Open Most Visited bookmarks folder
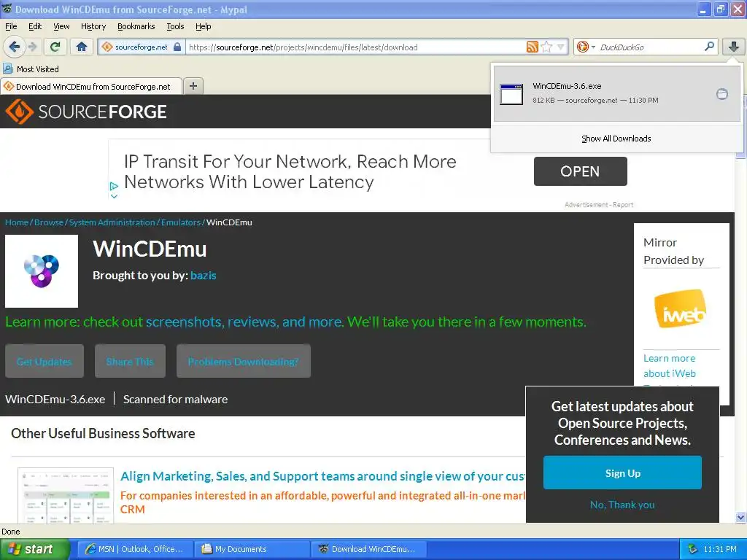Screen dimensions: 747x560 click(31, 69)
